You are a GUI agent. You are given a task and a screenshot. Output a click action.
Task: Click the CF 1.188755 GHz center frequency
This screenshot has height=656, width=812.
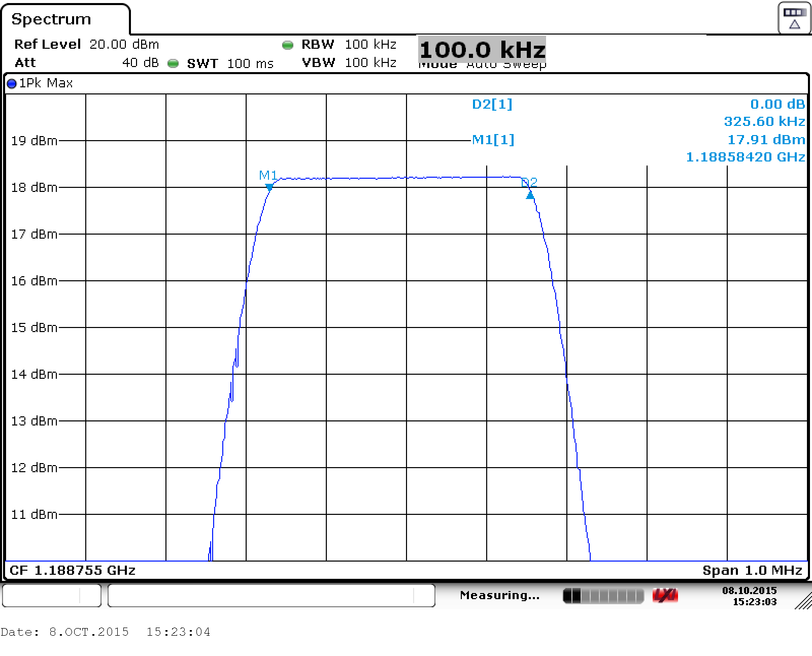73,570
